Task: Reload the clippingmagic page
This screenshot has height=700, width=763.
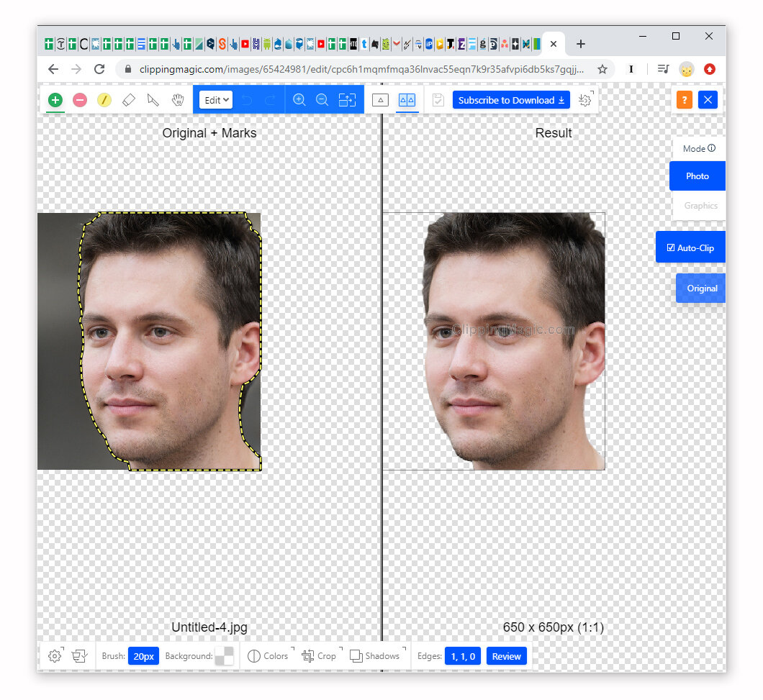Action: tap(100, 69)
